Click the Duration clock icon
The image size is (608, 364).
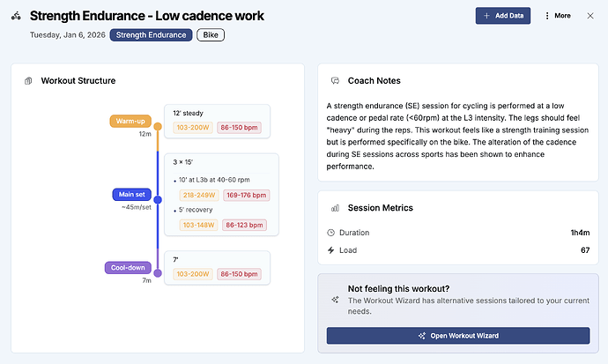330,233
